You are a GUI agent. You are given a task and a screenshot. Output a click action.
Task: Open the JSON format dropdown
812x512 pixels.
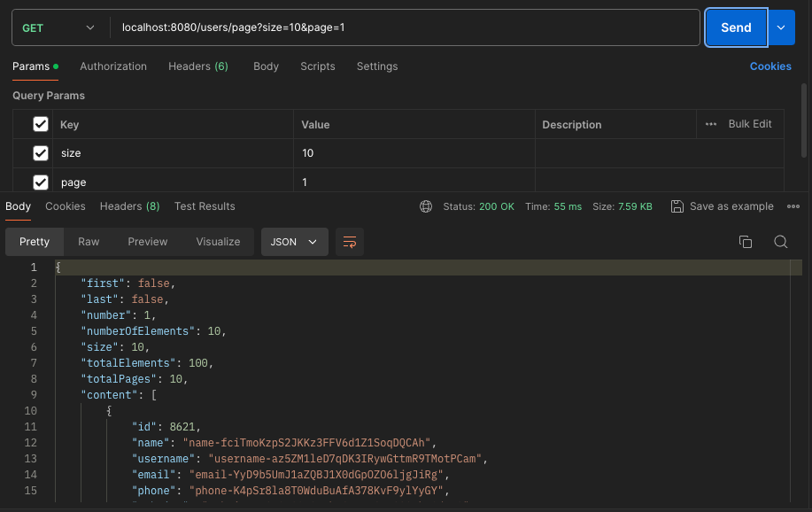(294, 242)
